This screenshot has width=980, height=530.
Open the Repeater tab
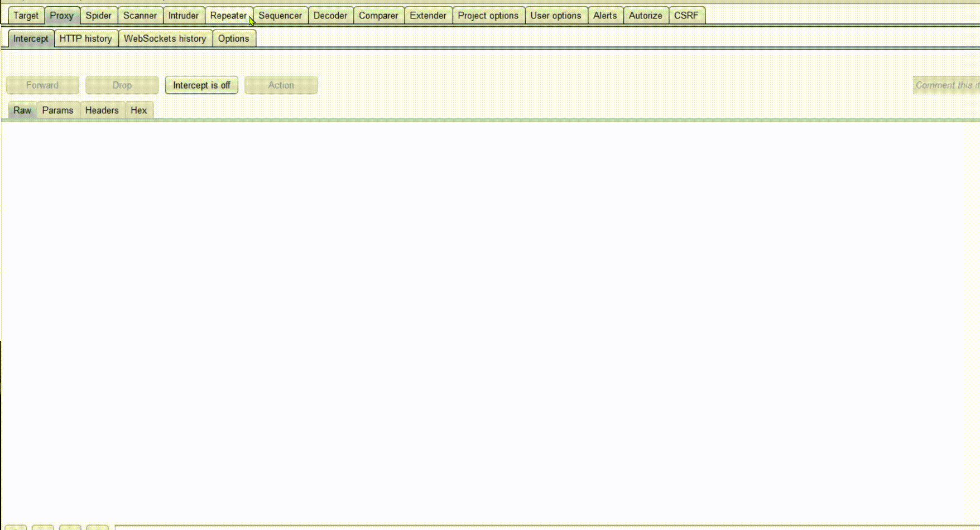point(228,16)
